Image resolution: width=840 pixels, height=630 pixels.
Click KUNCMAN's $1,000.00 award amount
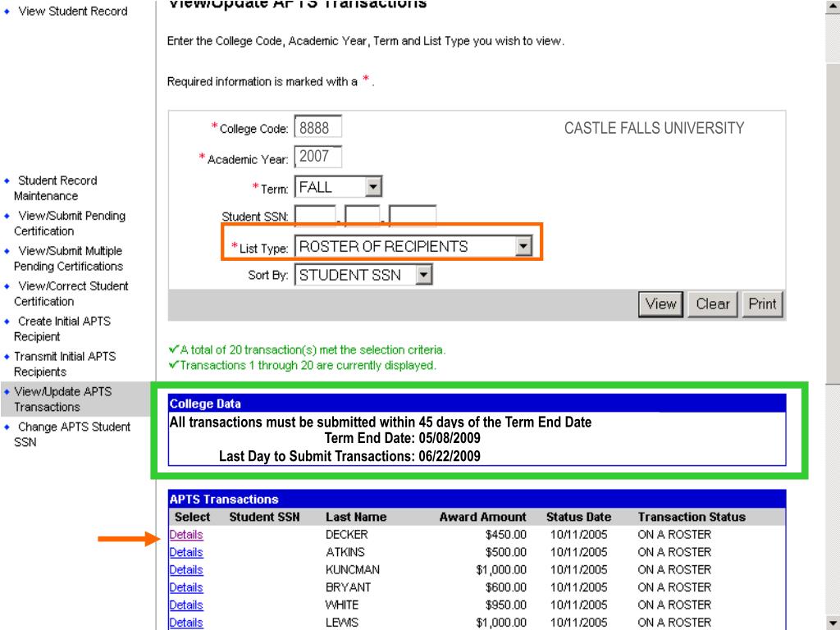[x=501, y=570]
